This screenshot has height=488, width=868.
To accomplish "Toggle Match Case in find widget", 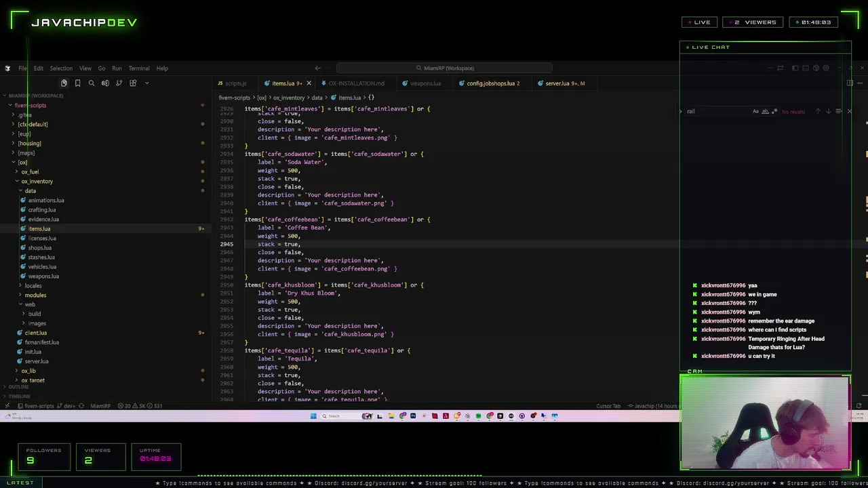I will [x=755, y=111].
